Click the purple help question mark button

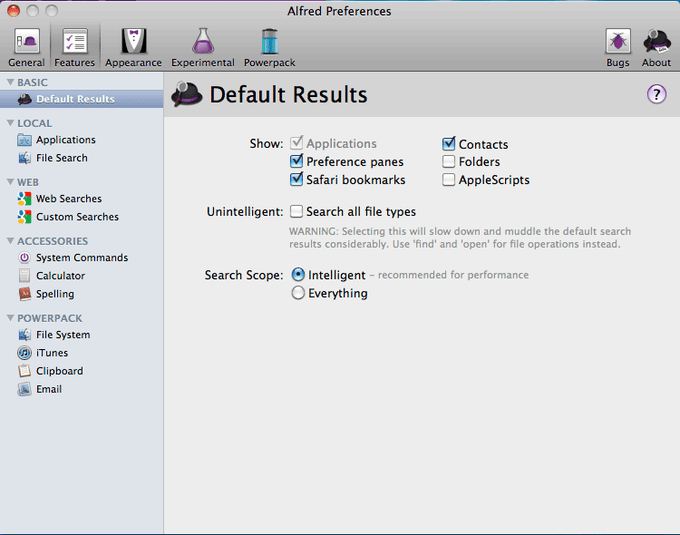tap(657, 94)
